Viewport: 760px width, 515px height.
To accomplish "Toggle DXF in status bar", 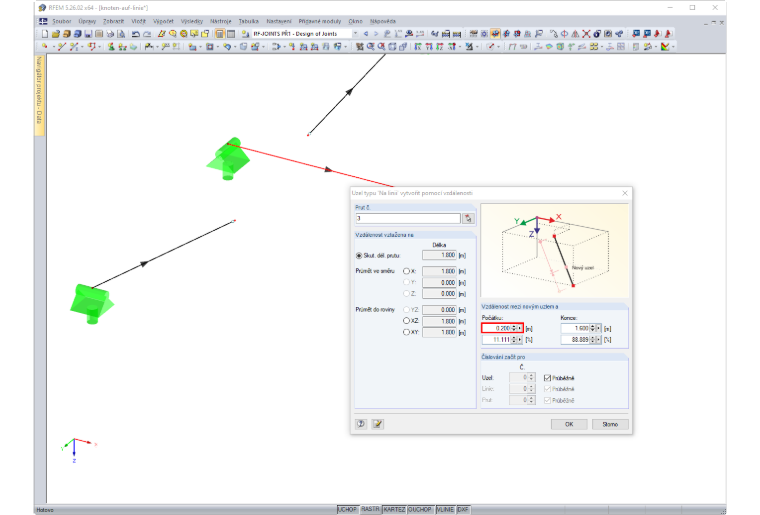I will click(x=463, y=510).
